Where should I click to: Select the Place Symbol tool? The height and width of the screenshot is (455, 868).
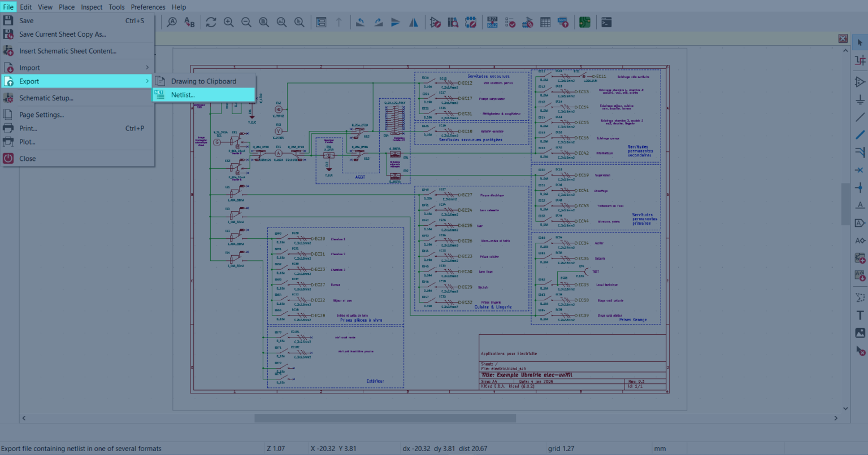(x=860, y=81)
